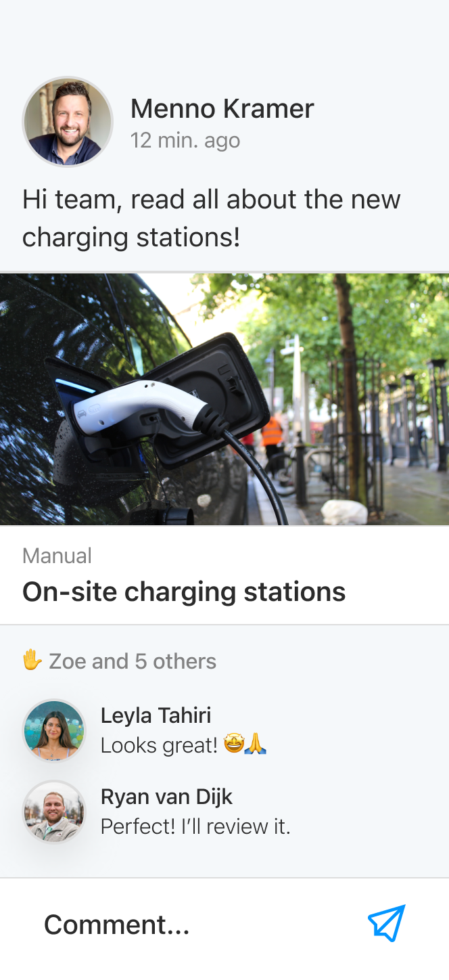The image size is (449, 980).
Task: Click the Manual category label
Action: [x=57, y=556]
